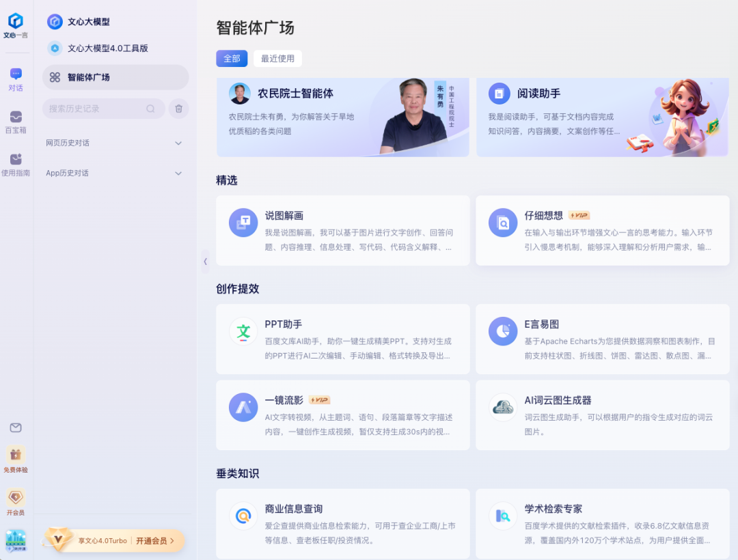738x560 pixels.
Task: Click the 商业信息查询 agent icon
Action: coord(243,516)
